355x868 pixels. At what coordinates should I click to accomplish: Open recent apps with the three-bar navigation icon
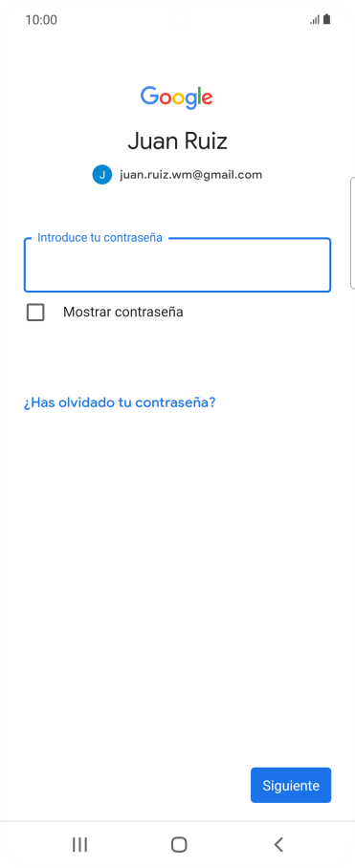79,844
